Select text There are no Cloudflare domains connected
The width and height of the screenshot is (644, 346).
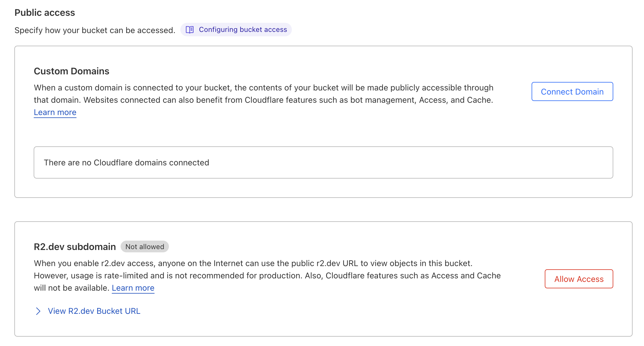(127, 162)
